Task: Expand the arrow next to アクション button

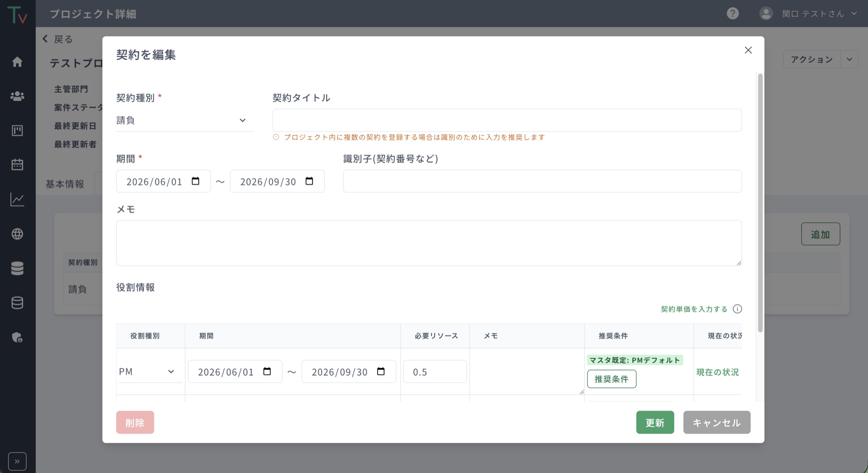Action: pyautogui.click(x=850, y=59)
